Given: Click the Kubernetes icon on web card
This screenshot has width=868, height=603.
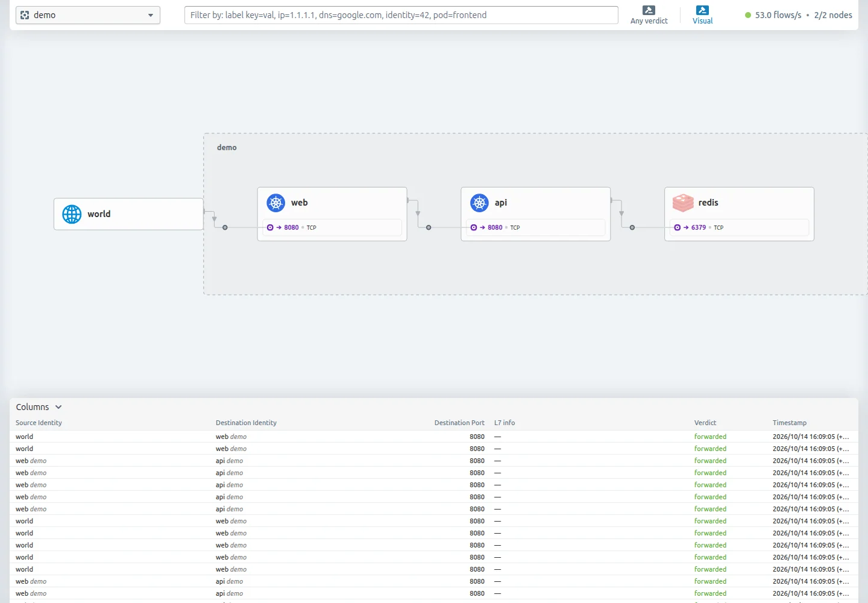Looking at the screenshot, I should coord(276,203).
